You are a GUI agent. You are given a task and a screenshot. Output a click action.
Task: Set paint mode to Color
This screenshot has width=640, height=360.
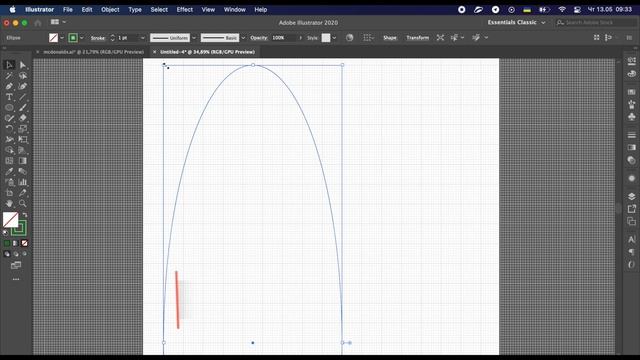click(7, 243)
